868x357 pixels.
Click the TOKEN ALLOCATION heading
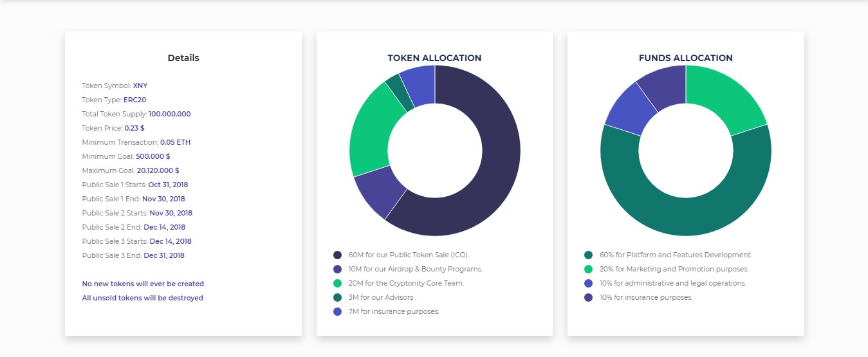click(x=434, y=58)
